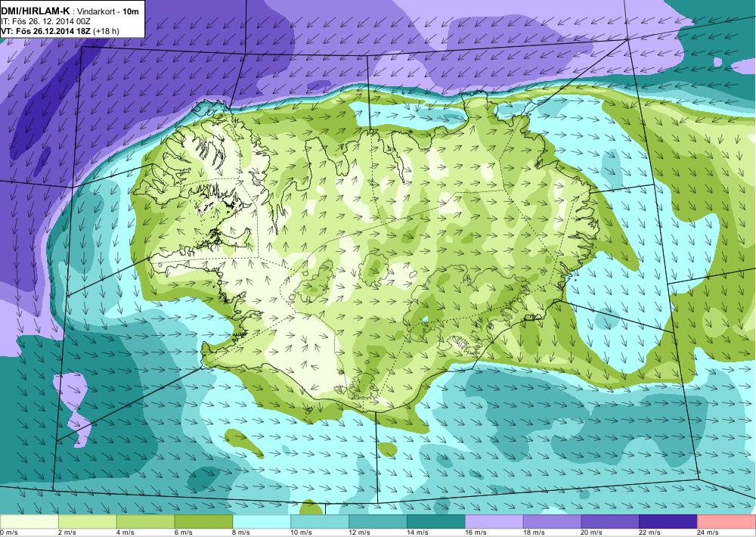Click the "16 m/s" legend label
The height and width of the screenshot is (537, 756).
click(476, 532)
